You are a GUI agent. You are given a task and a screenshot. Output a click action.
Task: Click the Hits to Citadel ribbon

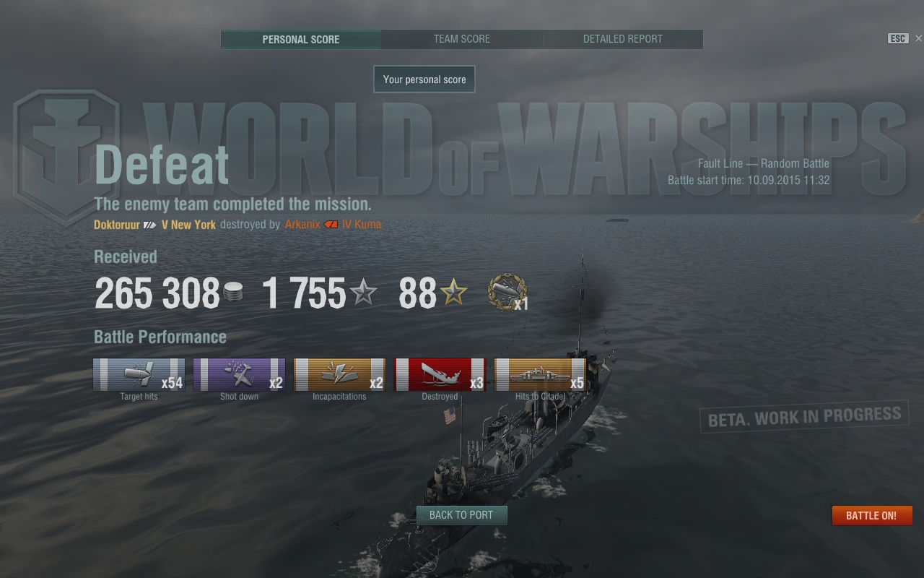coord(540,374)
